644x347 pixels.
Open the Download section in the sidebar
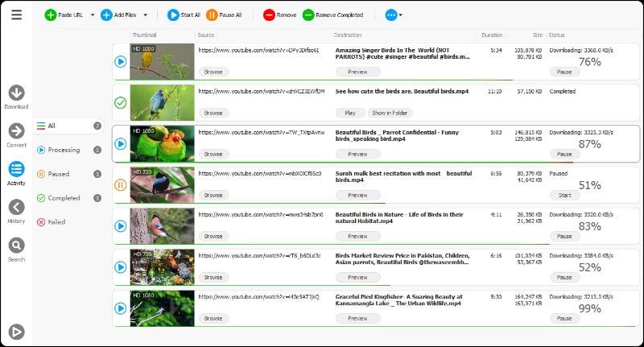[16, 93]
